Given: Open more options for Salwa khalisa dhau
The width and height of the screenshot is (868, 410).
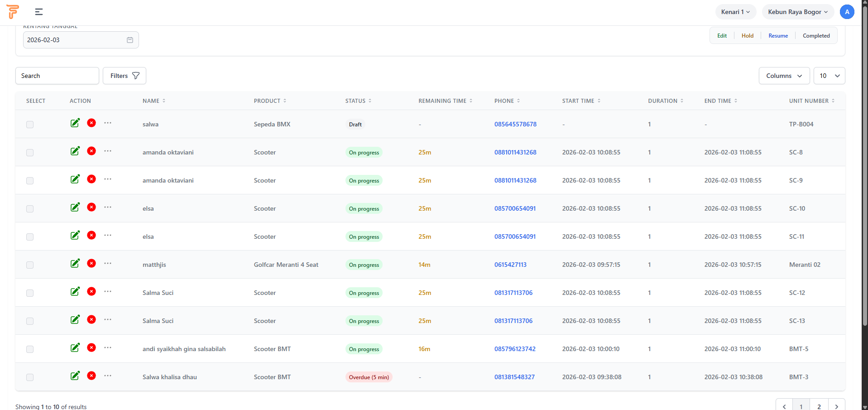Looking at the screenshot, I should [x=107, y=376].
